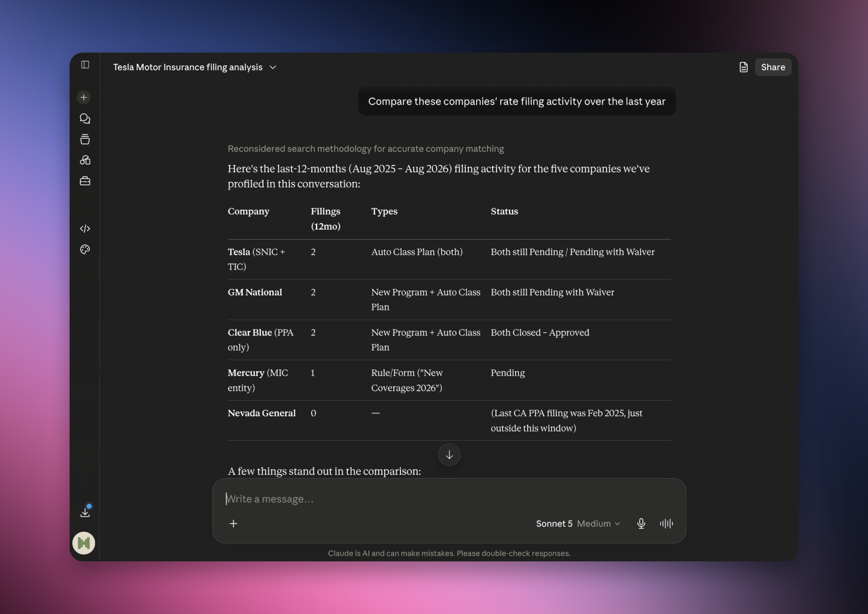Click the Types column header
This screenshot has width=868, height=614.
tap(384, 211)
